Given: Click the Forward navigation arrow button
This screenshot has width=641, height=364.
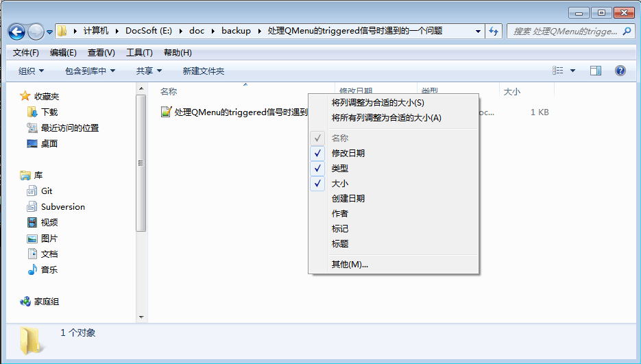Looking at the screenshot, I should [x=36, y=32].
